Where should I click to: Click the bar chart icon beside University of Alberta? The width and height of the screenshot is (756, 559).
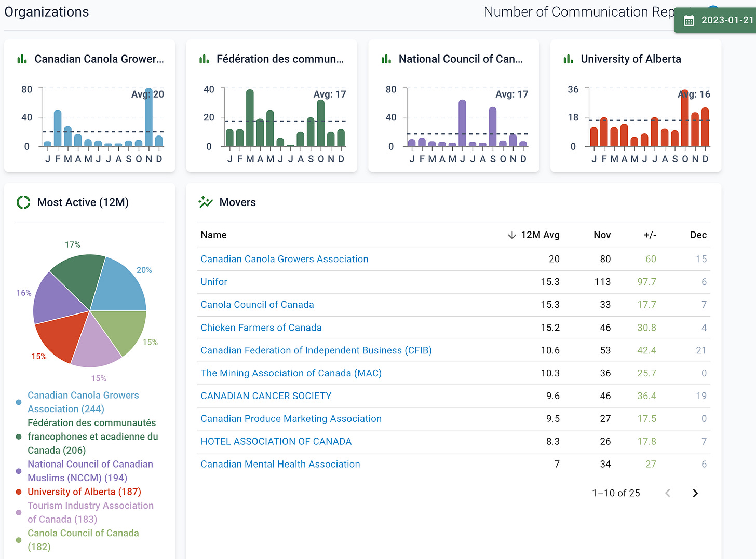pos(569,59)
